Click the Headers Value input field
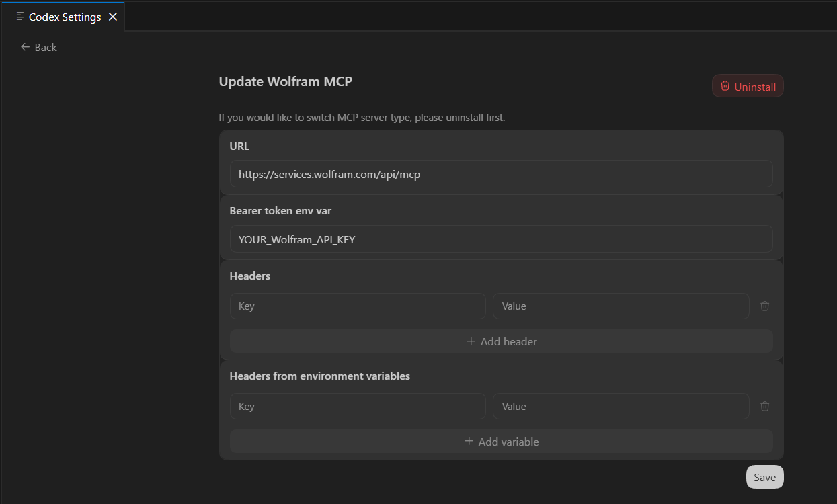Viewport: 837px width, 504px height. 621,306
